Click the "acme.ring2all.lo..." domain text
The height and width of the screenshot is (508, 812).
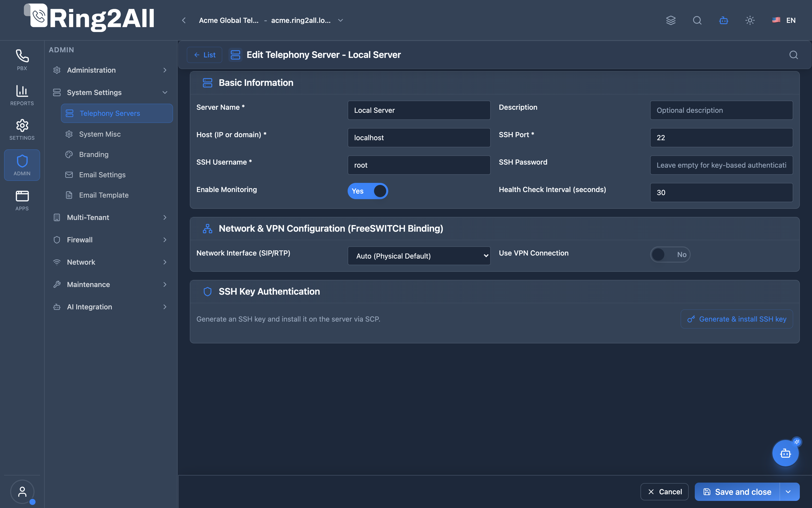pyautogui.click(x=301, y=20)
